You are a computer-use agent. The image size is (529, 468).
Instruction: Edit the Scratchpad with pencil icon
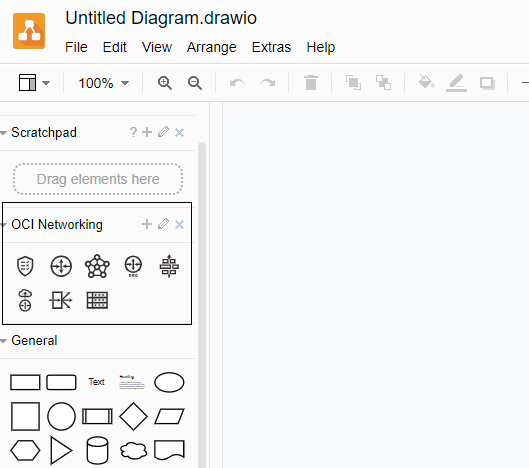(x=163, y=132)
